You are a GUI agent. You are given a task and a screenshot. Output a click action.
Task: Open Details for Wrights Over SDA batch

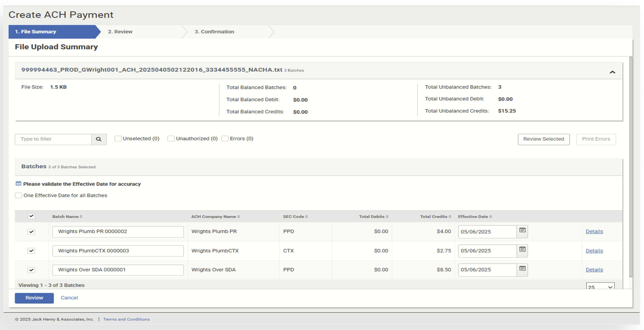(x=594, y=270)
